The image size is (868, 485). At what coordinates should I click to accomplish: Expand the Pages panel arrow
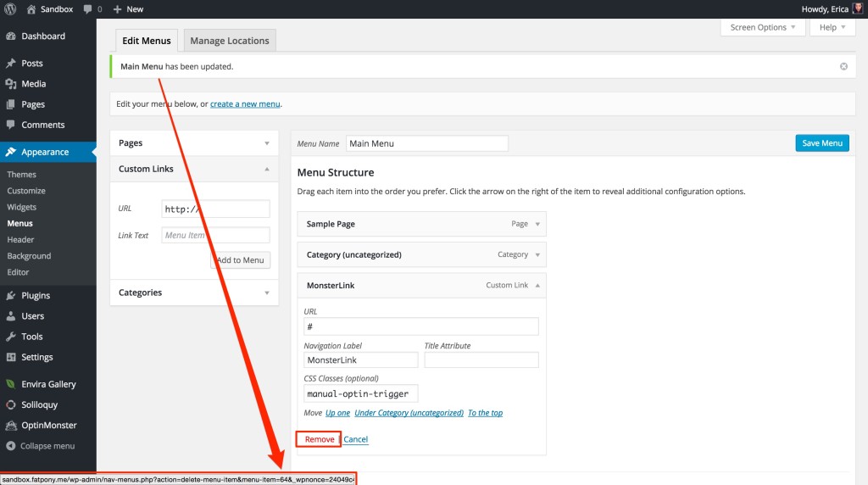pos(267,143)
